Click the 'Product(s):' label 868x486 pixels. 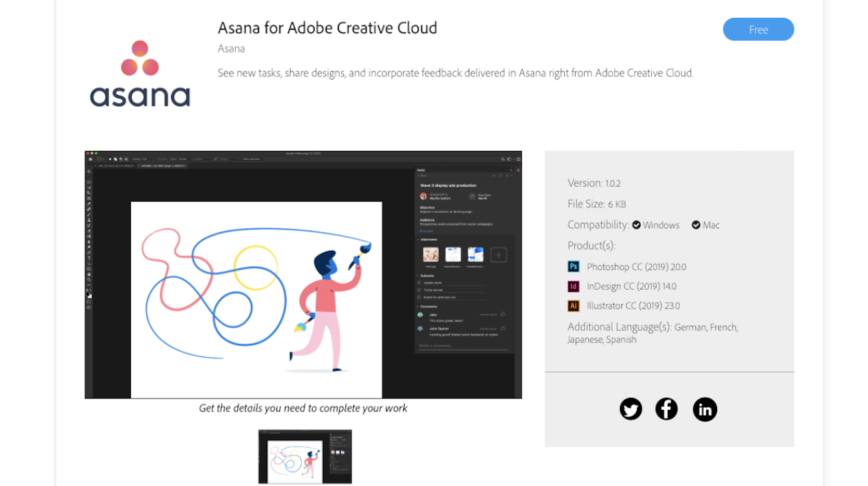(x=592, y=246)
